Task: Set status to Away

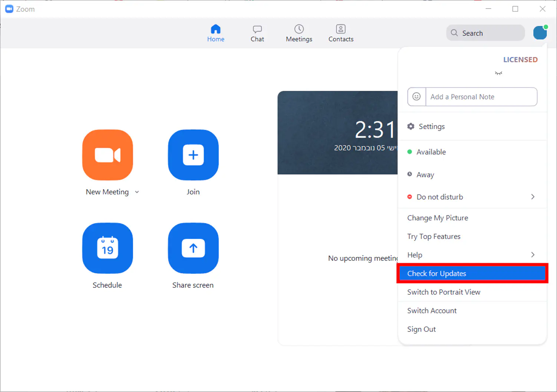Action: coord(425,175)
